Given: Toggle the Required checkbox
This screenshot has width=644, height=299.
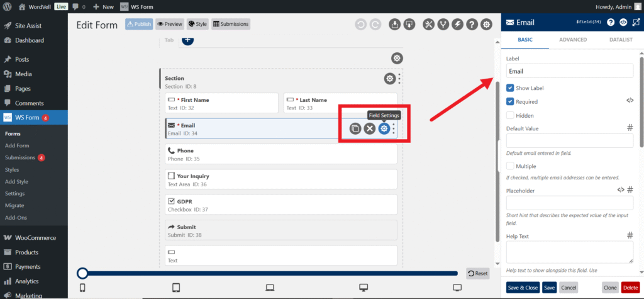Looking at the screenshot, I should [x=511, y=101].
